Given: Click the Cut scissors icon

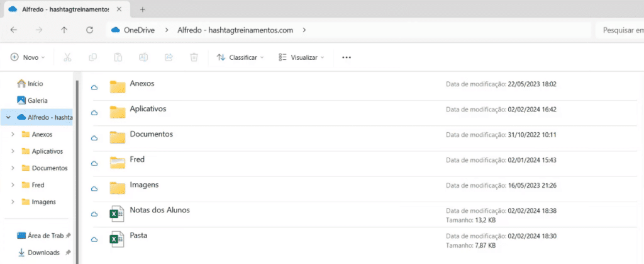Looking at the screenshot, I should (67, 57).
